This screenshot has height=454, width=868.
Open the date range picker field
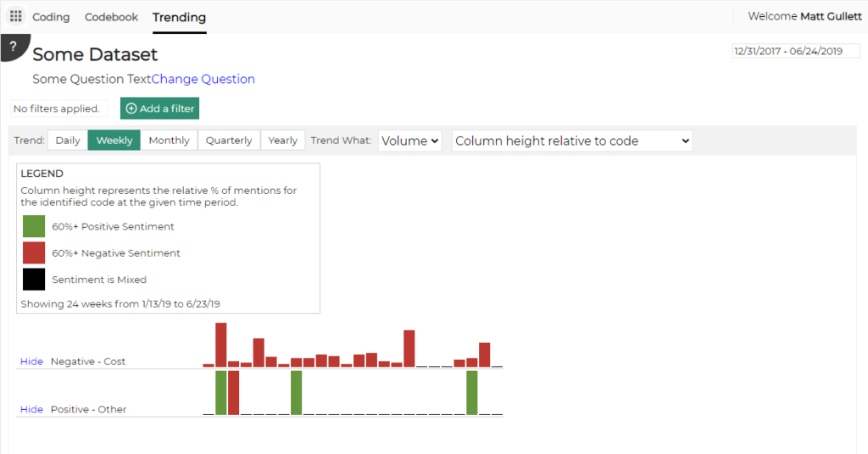(795, 51)
